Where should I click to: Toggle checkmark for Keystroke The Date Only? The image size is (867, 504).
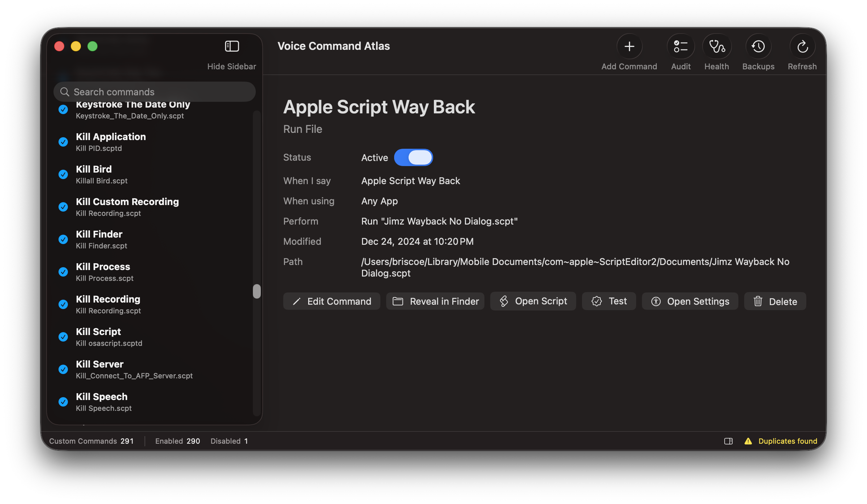point(63,109)
